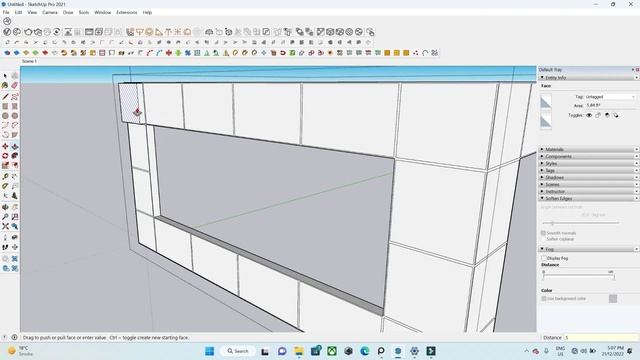Open the File menu
The height and width of the screenshot is (360, 640).
pyautogui.click(x=6, y=13)
